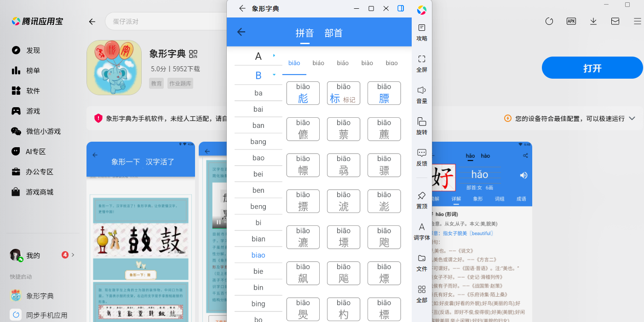The height and width of the screenshot is (322, 644).
Task: Open the 作业题库 category tag
Action: 180,83
